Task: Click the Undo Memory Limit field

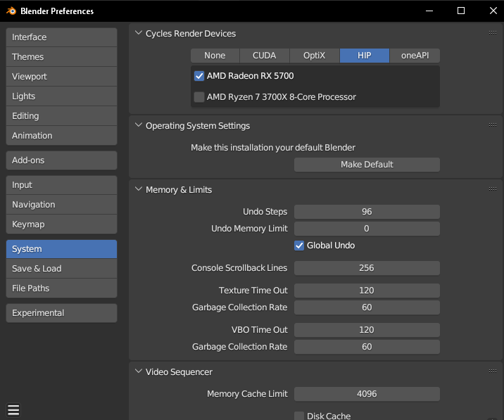Action: 367,229
